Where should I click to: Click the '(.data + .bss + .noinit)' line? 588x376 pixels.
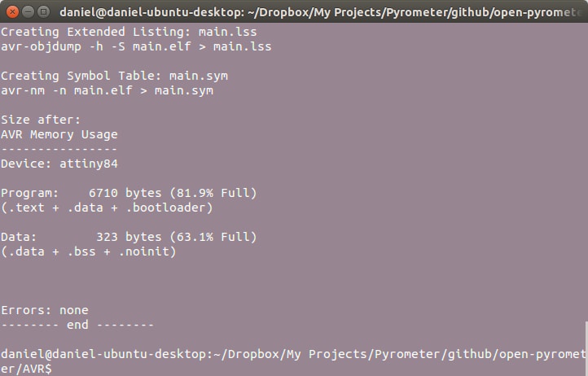pyautogui.click(x=89, y=251)
